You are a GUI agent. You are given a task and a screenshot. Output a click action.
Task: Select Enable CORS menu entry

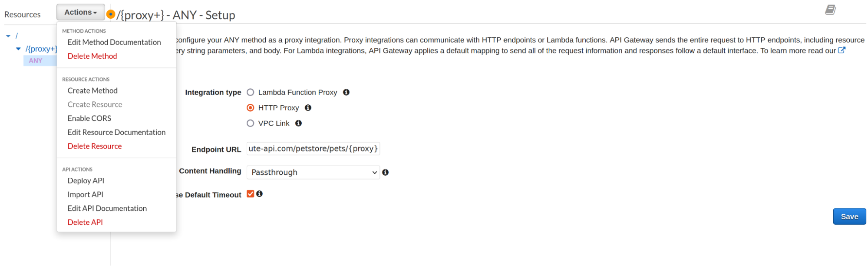pyautogui.click(x=89, y=118)
